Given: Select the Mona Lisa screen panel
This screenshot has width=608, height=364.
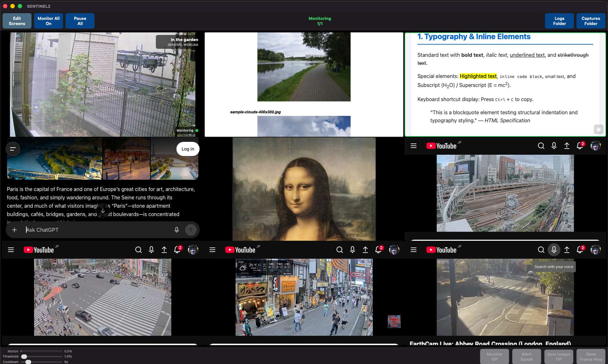Looking at the screenshot, I should [x=304, y=189].
